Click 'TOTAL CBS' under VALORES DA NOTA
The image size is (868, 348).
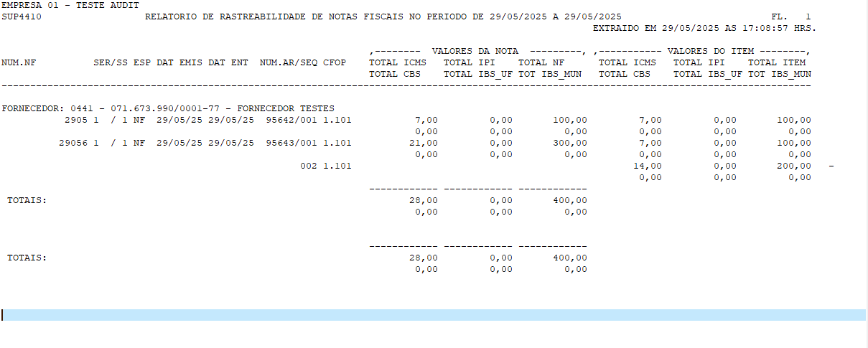[395, 75]
